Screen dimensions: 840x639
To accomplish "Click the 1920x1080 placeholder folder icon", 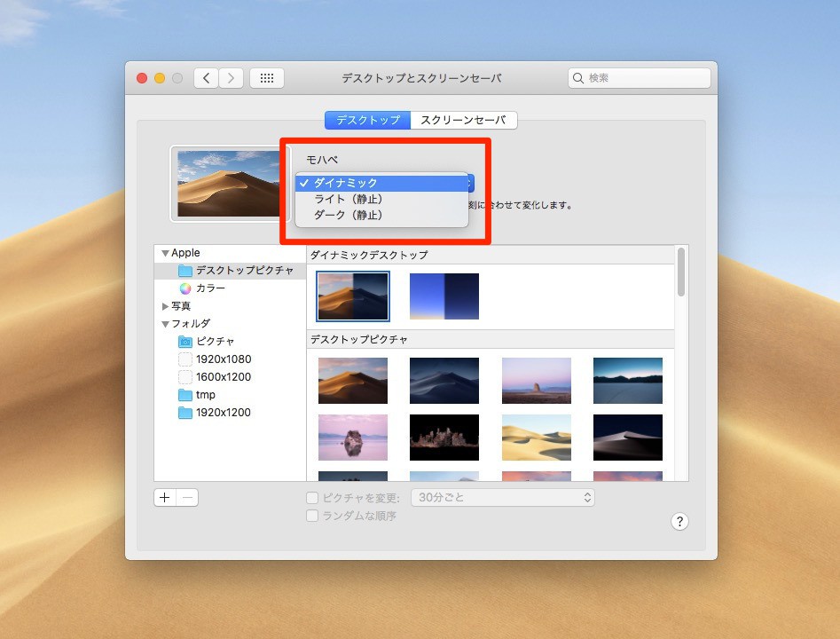I will [184, 359].
